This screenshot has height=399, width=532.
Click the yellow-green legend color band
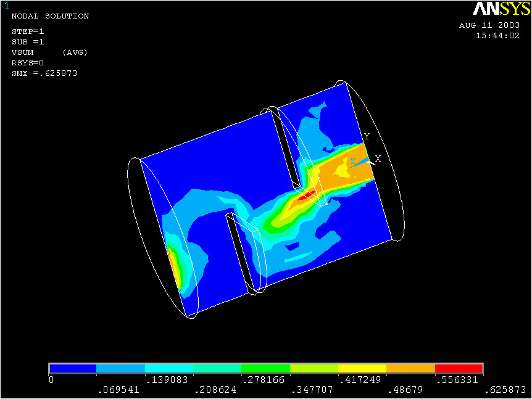pyautogui.click(x=314, y=368)
